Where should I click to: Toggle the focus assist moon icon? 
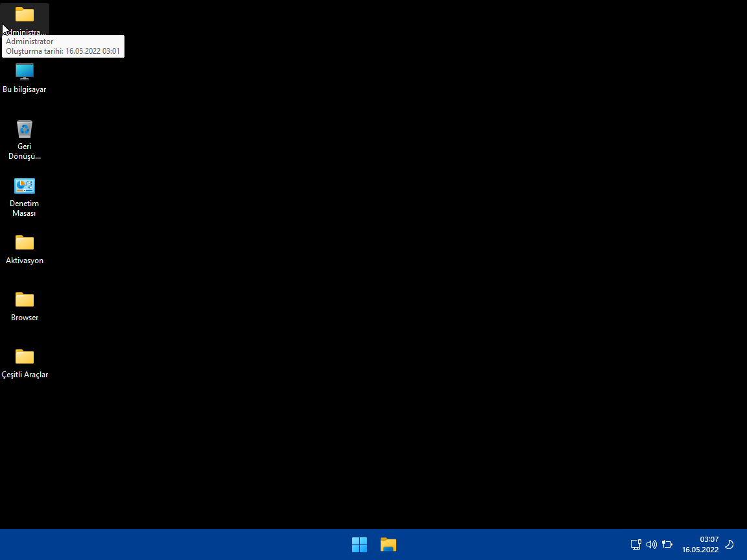click(729, 544)
